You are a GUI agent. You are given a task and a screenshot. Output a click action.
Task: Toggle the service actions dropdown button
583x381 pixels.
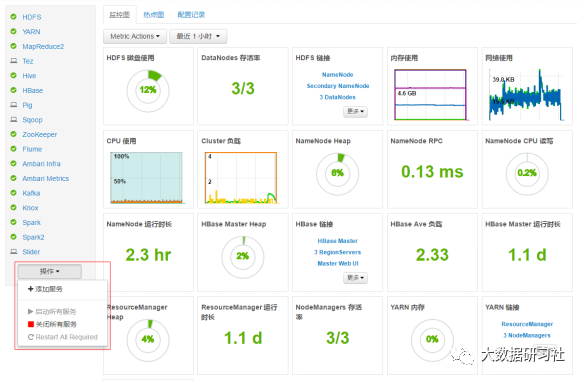pos(49,271)
